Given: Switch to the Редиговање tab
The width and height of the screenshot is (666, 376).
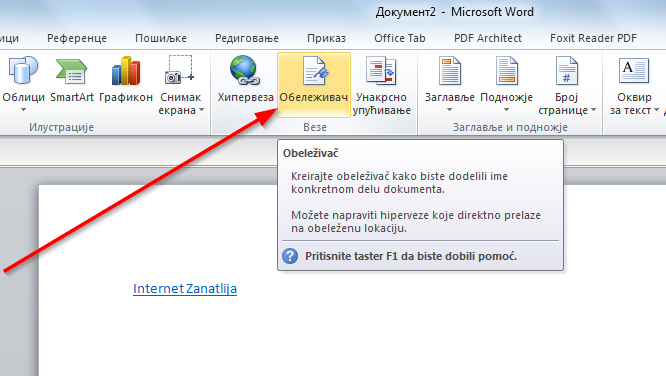Looking at the screenshot, I should (247, 38).
